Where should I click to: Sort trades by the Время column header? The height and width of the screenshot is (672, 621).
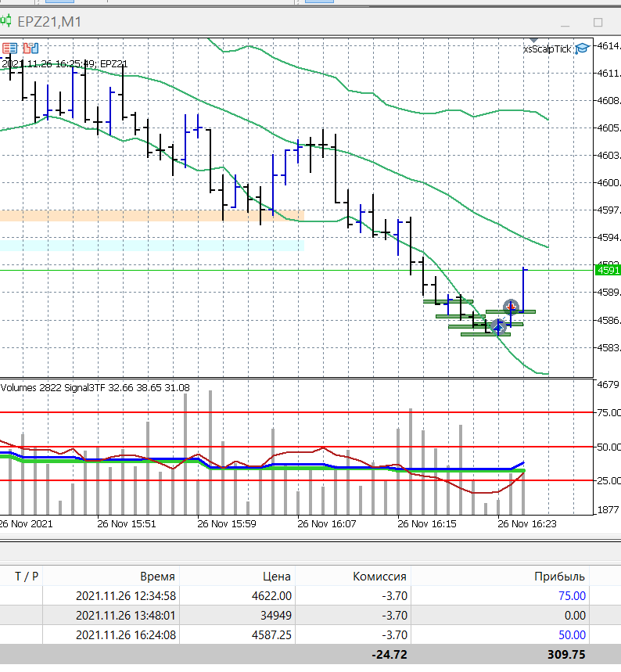coord(157,577)
